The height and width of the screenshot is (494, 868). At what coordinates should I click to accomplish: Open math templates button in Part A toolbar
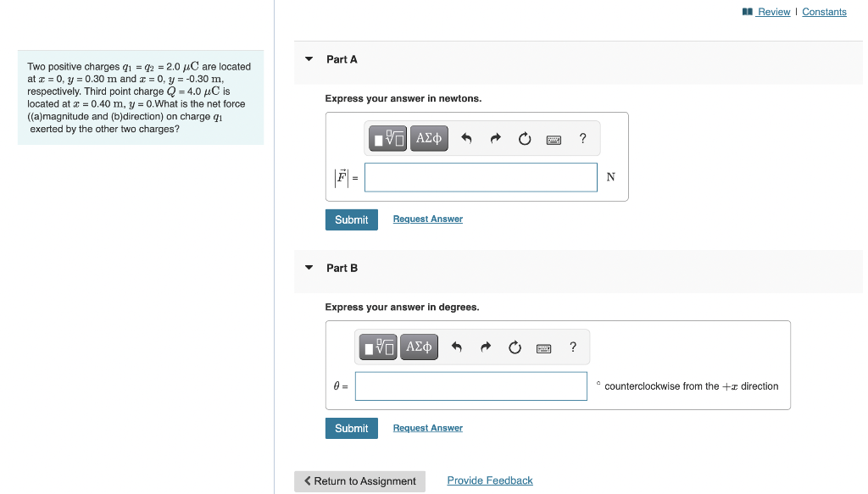387,138
